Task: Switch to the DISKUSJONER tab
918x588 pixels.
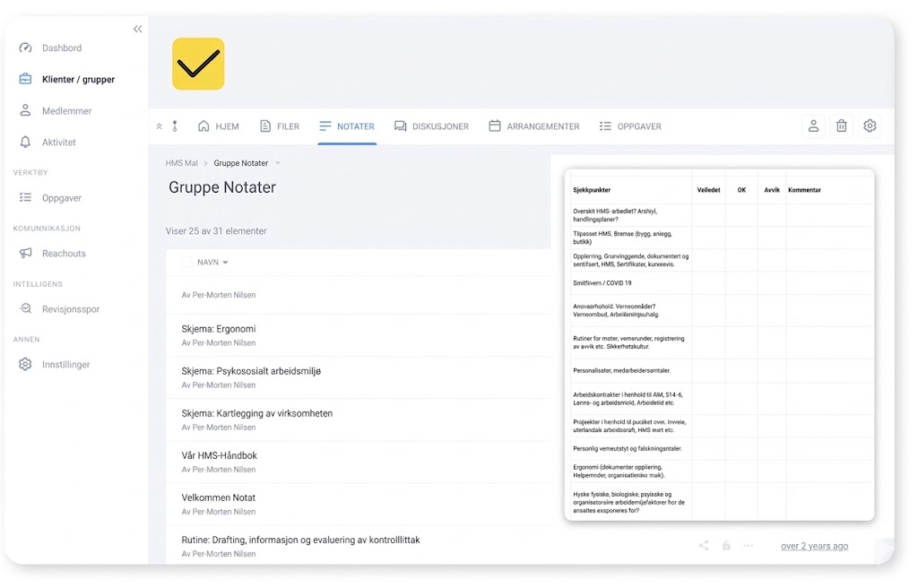Action: pyautogui.click(x=431, y=125)
